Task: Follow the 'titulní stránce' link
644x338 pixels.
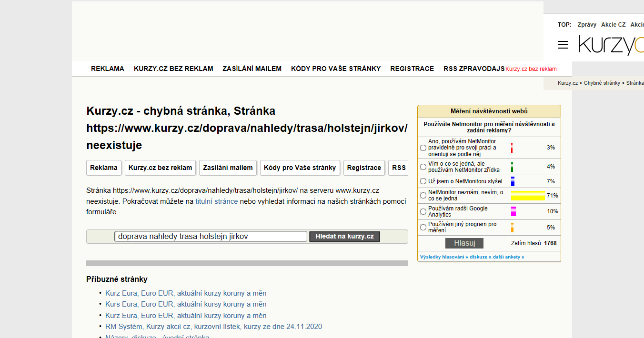Action: (x=216, y=201)
